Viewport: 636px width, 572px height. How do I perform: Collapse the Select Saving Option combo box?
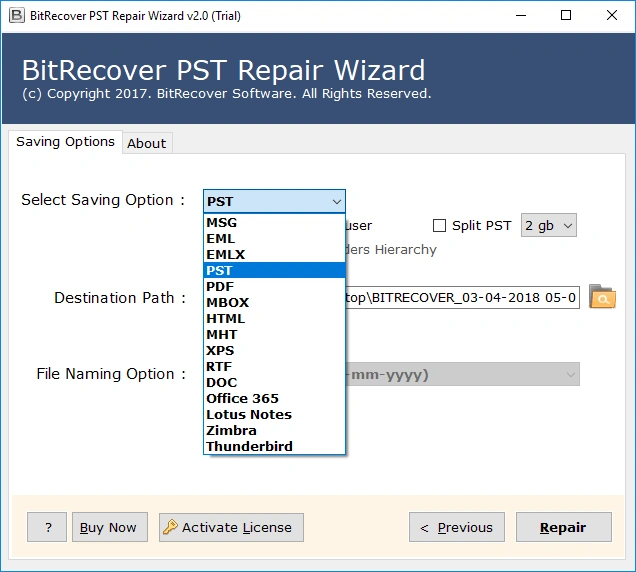point(336,201)
